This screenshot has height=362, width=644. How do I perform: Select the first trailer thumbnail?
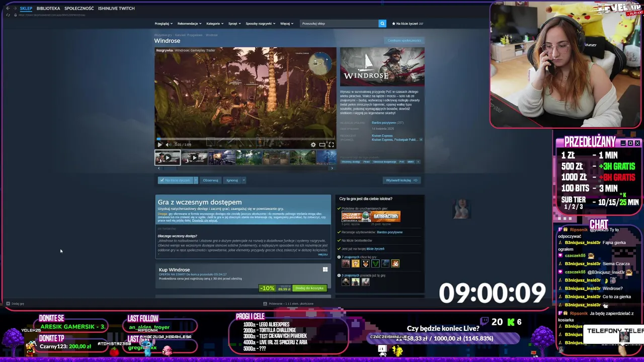pos(167,158)
